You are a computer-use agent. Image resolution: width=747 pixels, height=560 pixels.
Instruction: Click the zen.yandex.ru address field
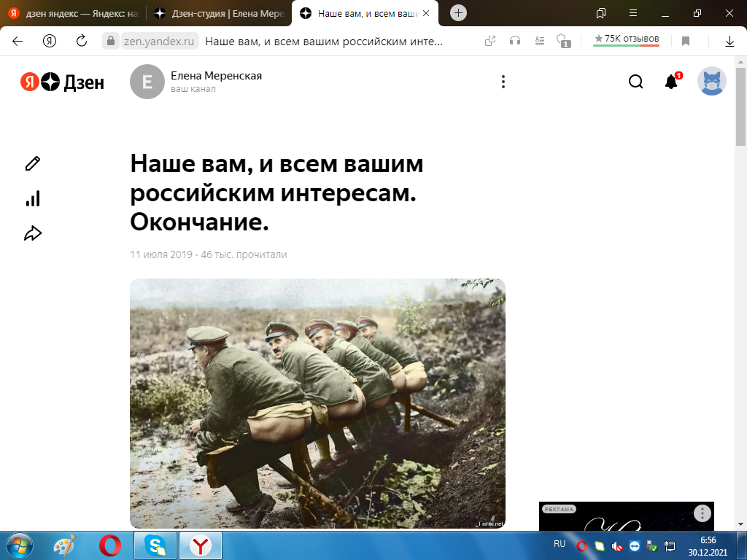tap(159, 42)
